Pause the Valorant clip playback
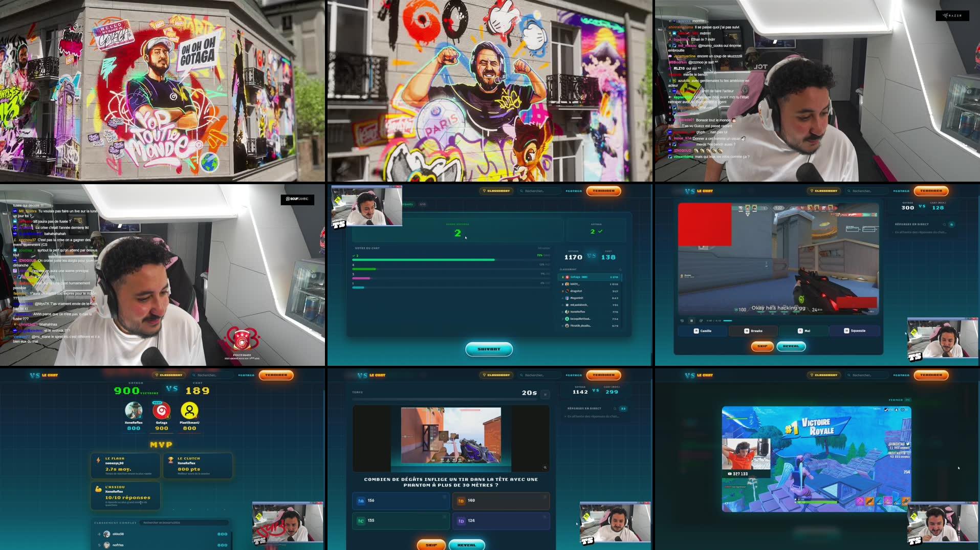Screen dimensions: 980x550 click(x=691, y=321)
